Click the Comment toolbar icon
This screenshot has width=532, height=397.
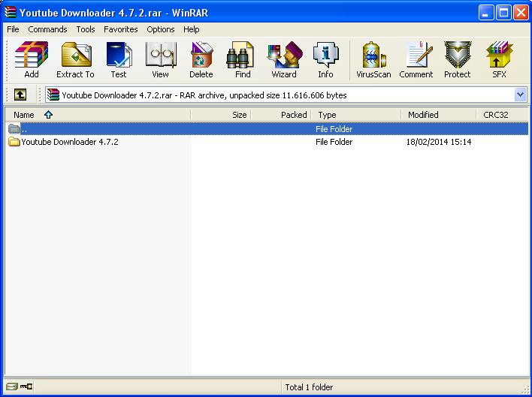(x=416, y=60)
